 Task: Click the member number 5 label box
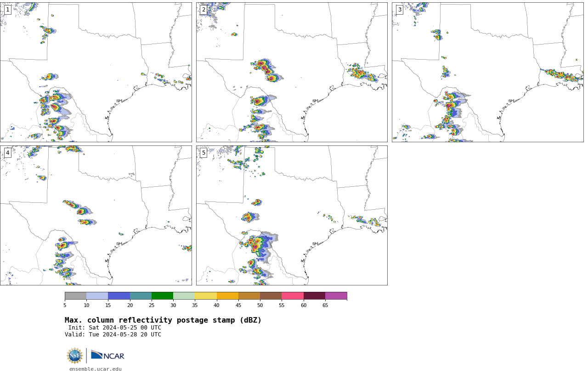click(x=204, y=153)
